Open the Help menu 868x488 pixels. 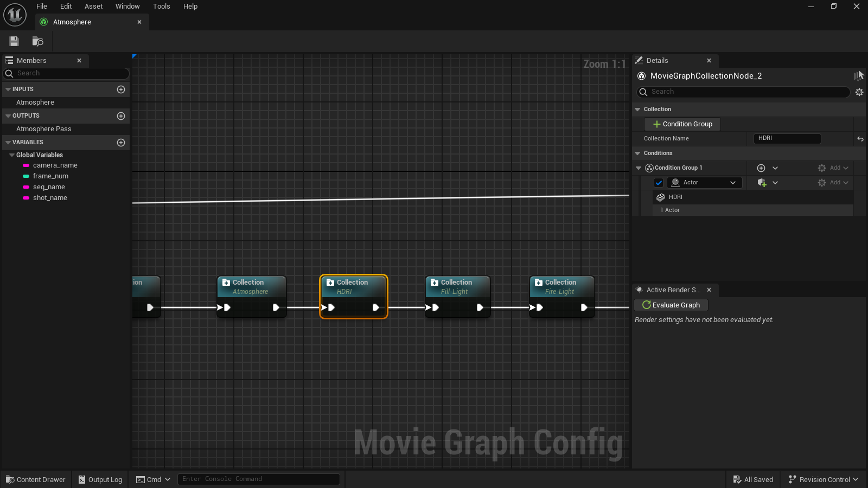[x=190, y=7]
